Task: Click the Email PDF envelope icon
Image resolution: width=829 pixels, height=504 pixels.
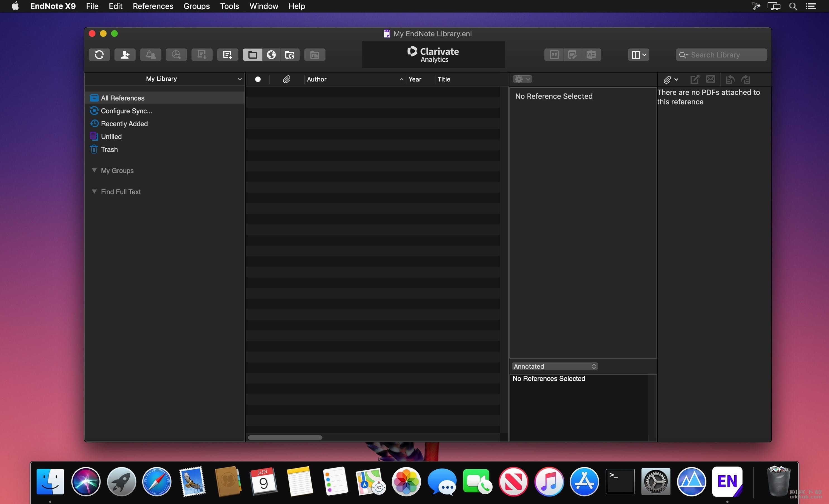Action: click(711, 80)
